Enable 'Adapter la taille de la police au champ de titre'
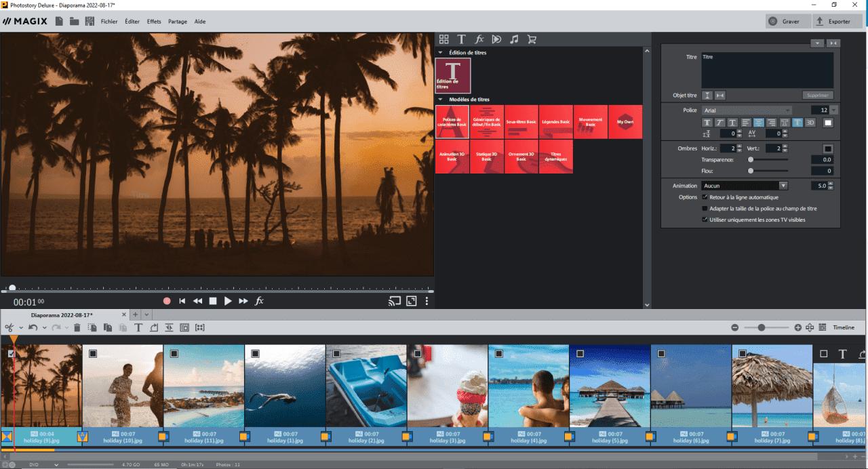Image resolution: width=868 pixels, height=469 pixels. [704, 208]
